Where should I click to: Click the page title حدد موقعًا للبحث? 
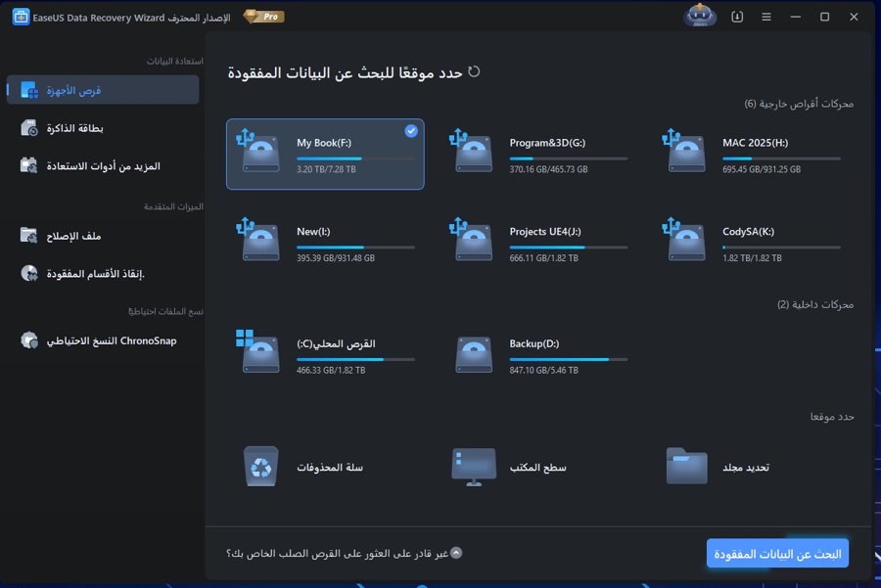(x=345, y=73)
